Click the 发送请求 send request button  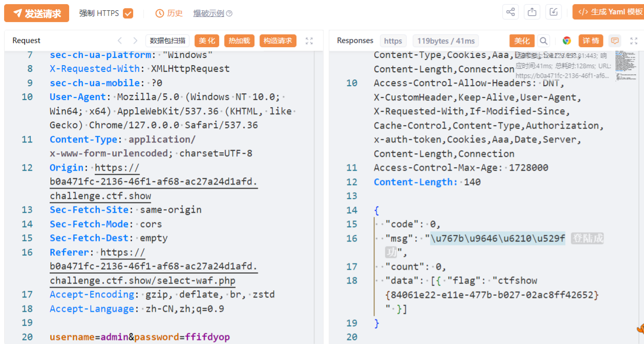tap(36, 13)
